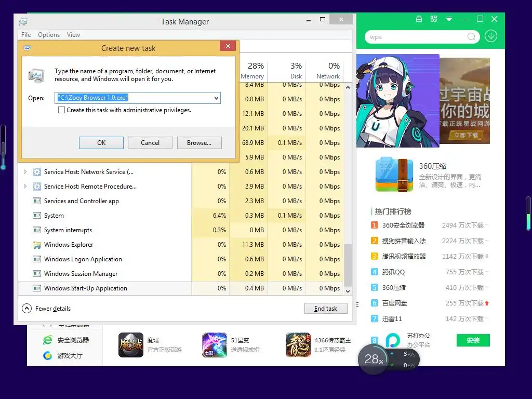
Task: Select the Windows Explorer folder icon
Action: [x=37, y=245]
